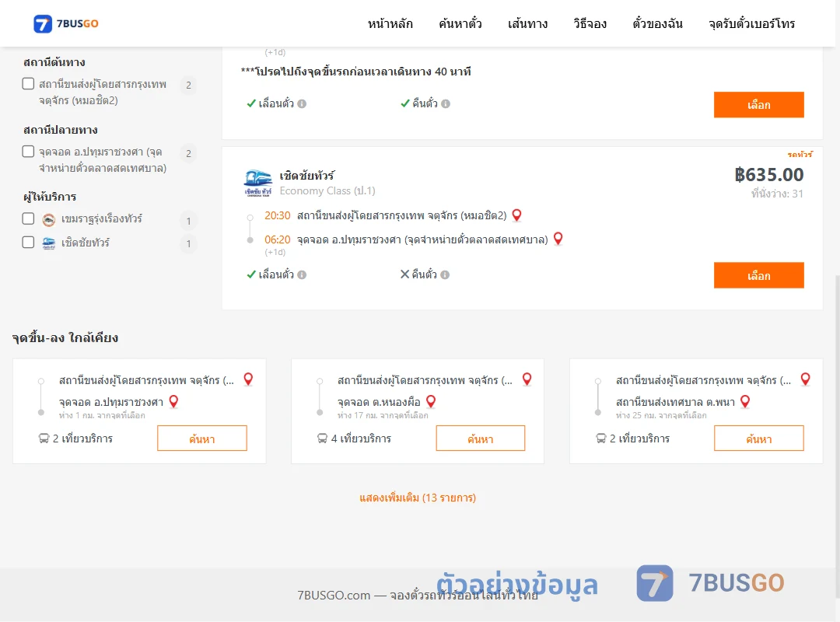Image resolution: width=840 pixels, height=622 pixels.
Task: Expand แสดงเพิ่มเติม (13 รายการ) link
Action: click(x=418, y=498)
